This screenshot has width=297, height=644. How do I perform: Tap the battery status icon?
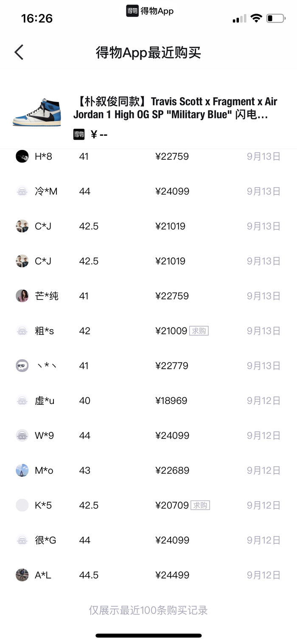coord(275,18)
